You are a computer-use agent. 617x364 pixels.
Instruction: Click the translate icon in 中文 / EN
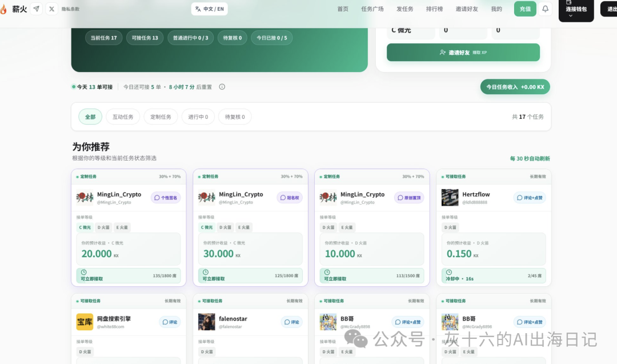point(198,9)
